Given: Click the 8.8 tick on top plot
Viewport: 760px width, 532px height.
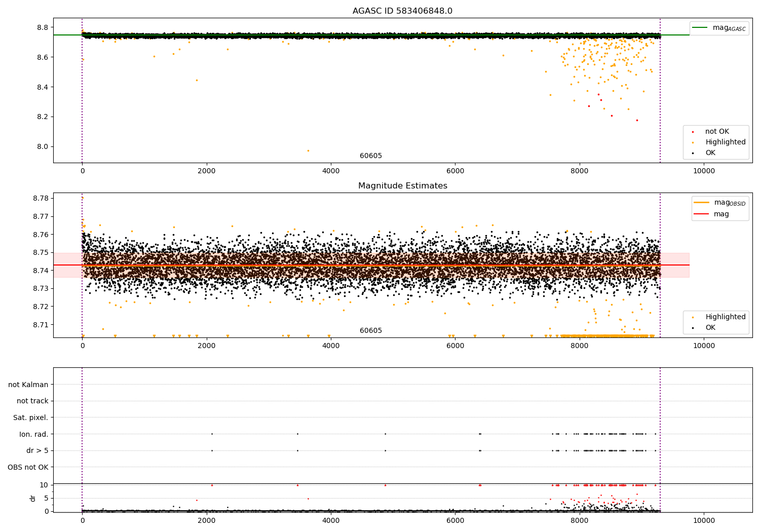Looking at the screenshot, I should (x=43, y=27).
